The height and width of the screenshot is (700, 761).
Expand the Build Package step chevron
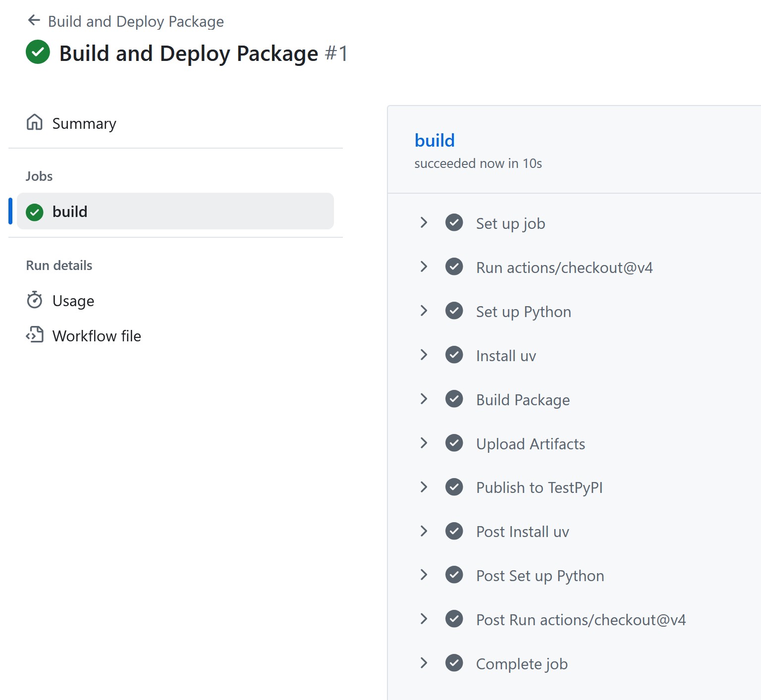pos(424,399)
